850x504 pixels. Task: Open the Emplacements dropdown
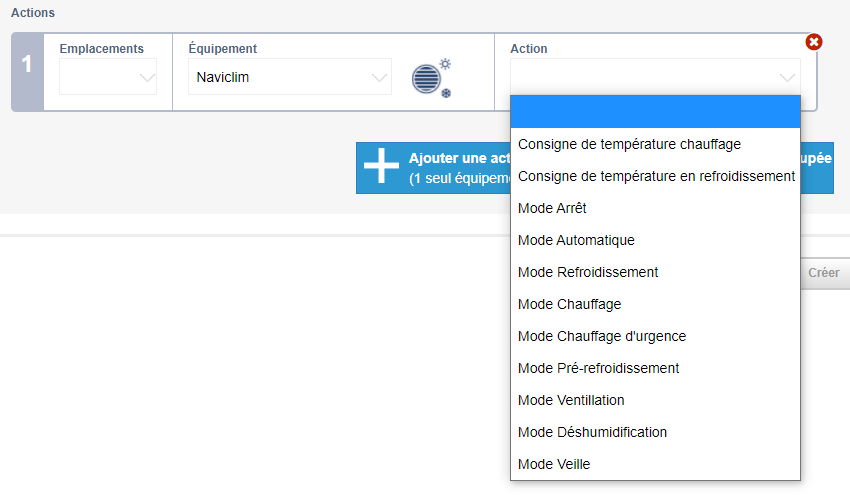pyautogui.click(x=108, y=77)
